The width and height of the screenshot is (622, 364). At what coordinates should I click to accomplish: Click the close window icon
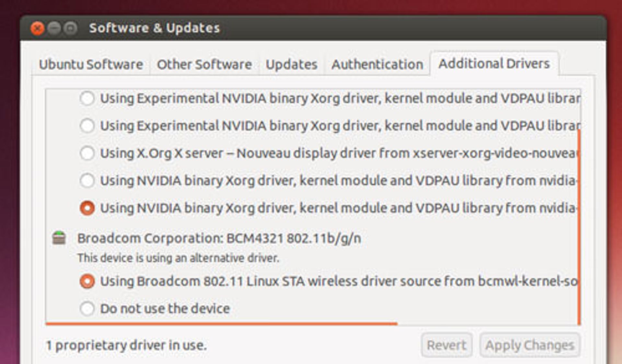pos(38,28)
